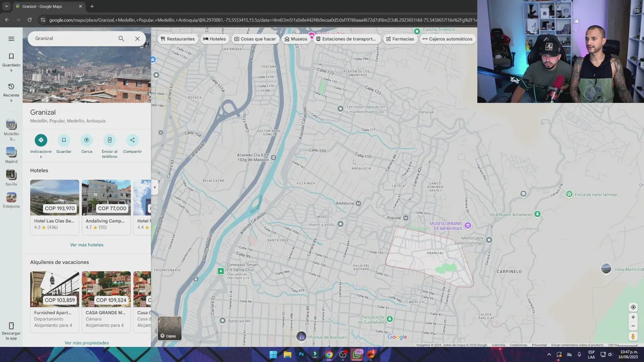Click Baterías Mk map marker

pyautogui.click(x=222, y=321)
